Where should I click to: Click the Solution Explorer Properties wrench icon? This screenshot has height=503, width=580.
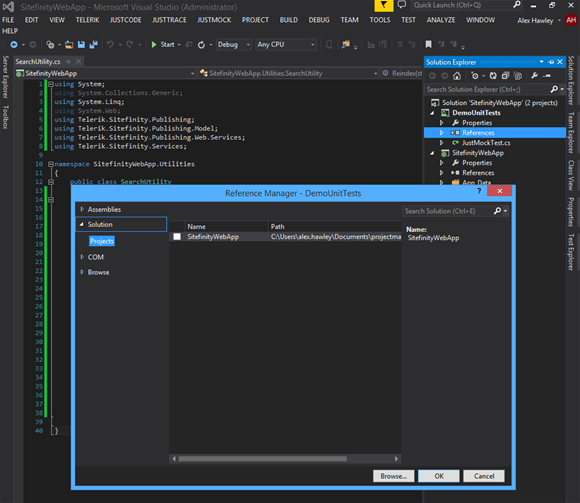pos(535,76)
